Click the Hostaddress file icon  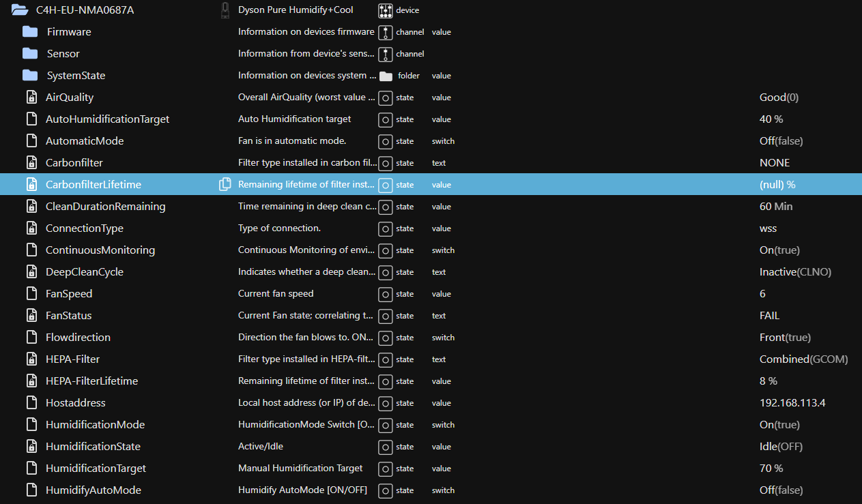[31, 403]
